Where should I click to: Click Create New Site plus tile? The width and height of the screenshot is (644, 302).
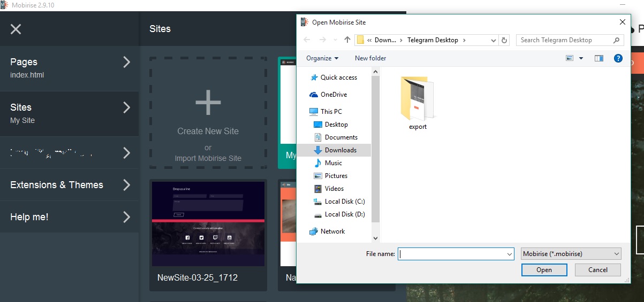coord(208,103)
